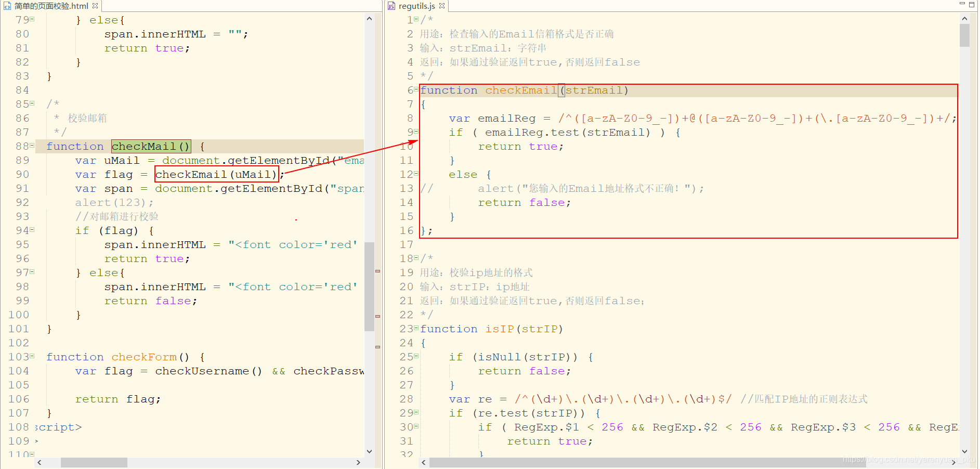Click the left arrow of the left editor horizontal scrollbar
The height and width of the screenshot is (469, 980).
(40, 462)
